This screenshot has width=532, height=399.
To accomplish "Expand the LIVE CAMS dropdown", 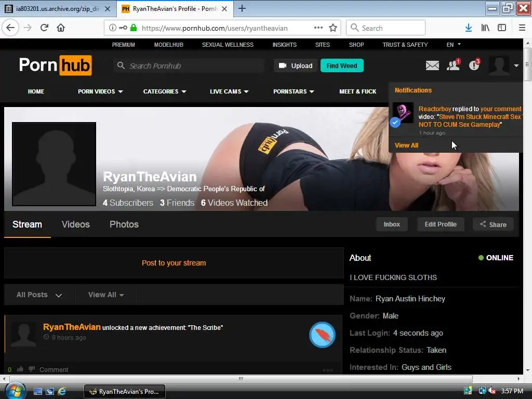I will 229,91.
